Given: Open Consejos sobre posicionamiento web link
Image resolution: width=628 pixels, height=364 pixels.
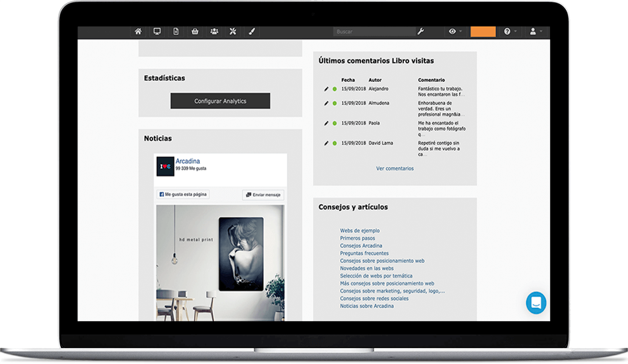Looking at the screenshot, I should [382, 261].
